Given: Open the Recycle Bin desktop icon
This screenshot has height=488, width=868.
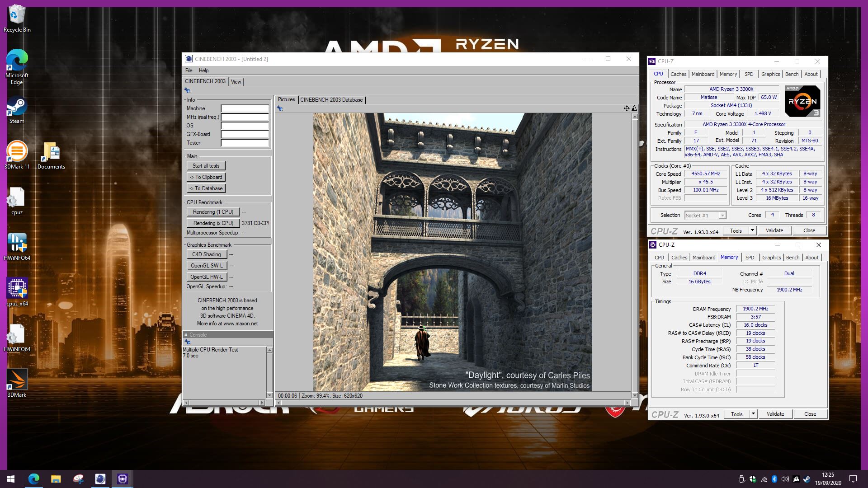Looking at the screenshot, I should [x=17, y=19].
